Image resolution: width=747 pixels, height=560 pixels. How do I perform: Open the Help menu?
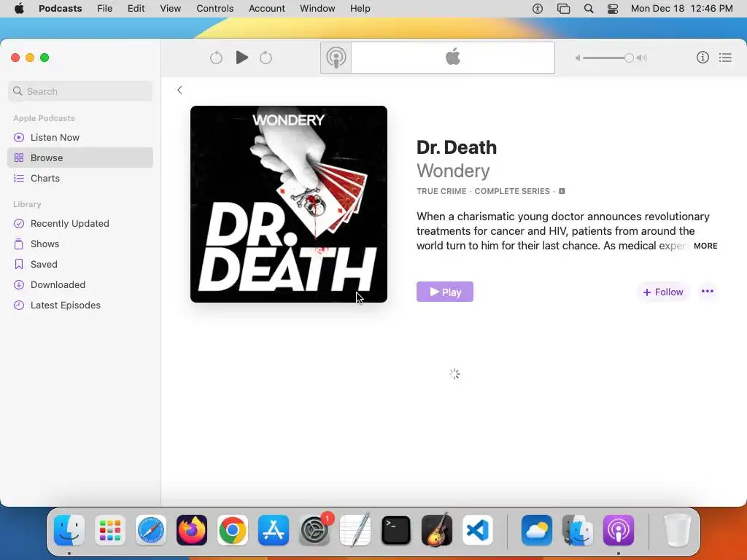[x=360, y=8]
